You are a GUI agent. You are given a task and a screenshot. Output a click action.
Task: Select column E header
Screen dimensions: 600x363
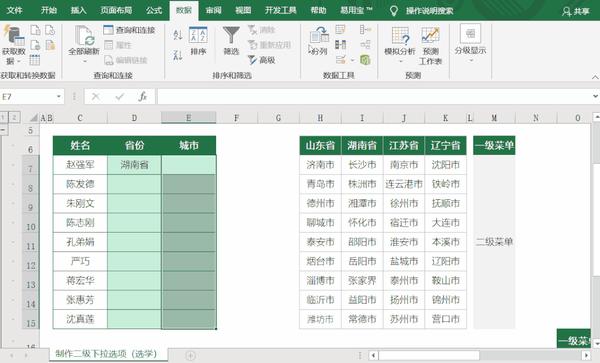[189, 118]
